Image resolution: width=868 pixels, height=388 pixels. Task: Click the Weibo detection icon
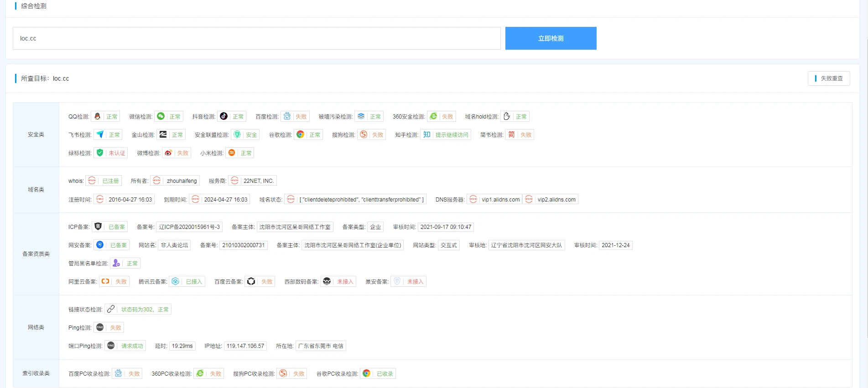(168, 153)
